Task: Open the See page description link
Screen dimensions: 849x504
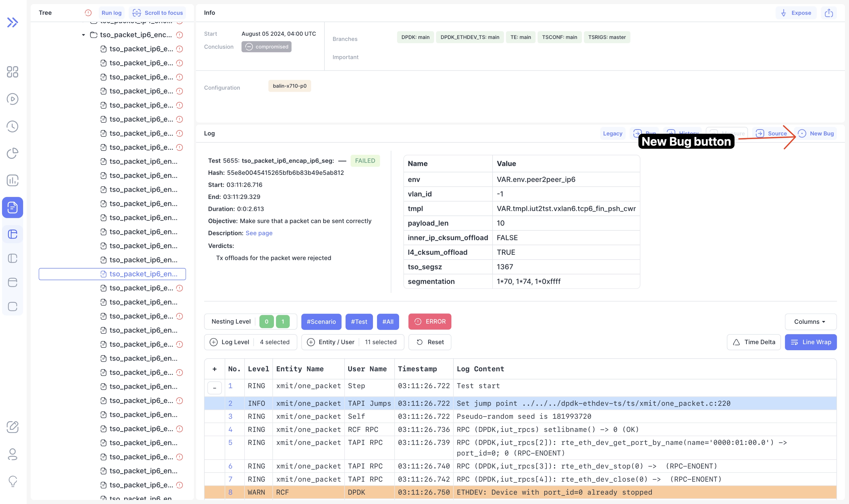Action: (x=259, y=233)
